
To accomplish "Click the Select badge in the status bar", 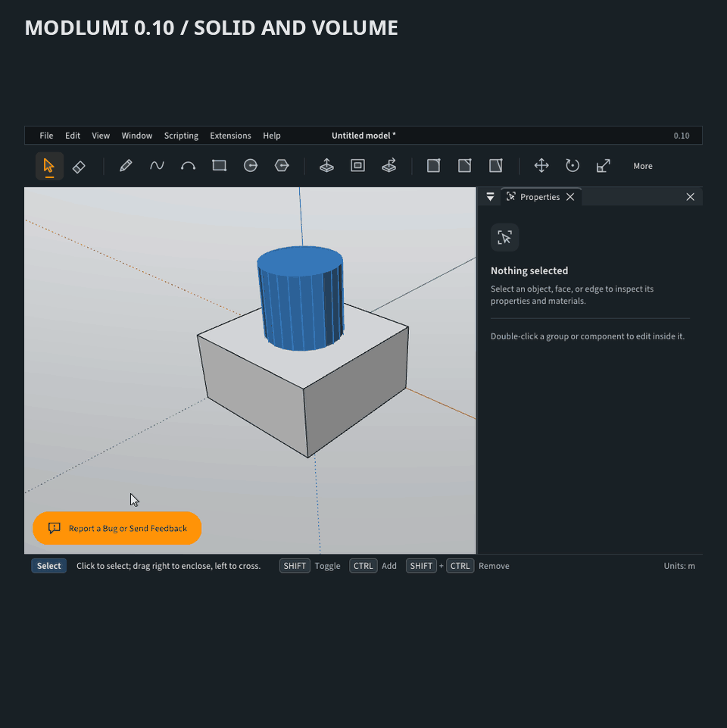I will 48,566.
